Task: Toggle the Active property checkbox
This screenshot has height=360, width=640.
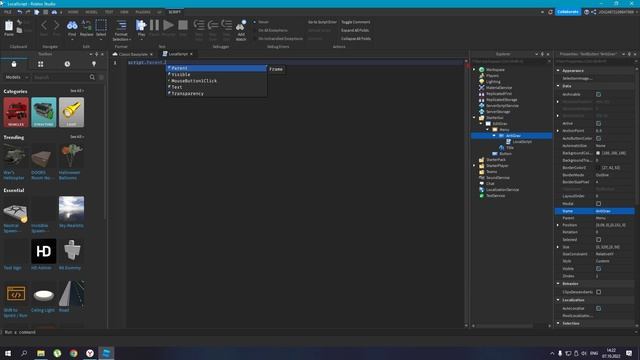Action: click(x=598, y=123)
